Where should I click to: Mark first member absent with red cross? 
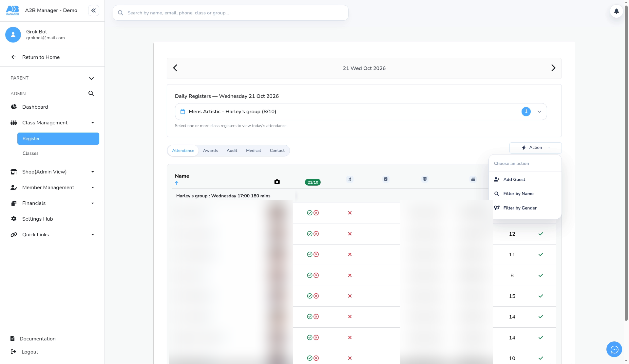[316, 213]
